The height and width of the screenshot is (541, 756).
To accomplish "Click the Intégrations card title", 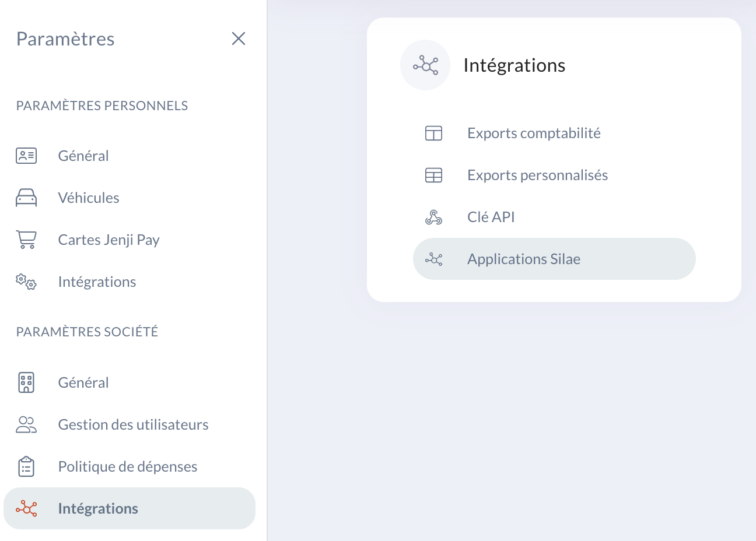I will pyautogui.click(x=514, y=65).
